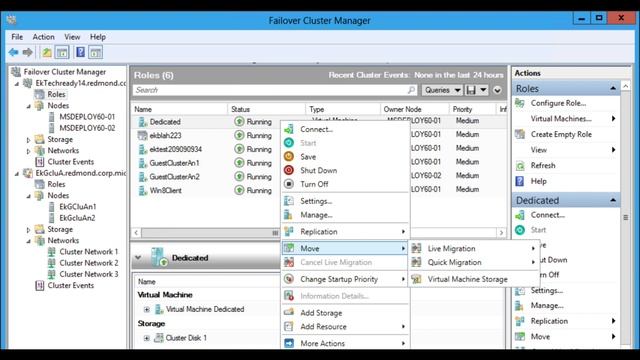The height and width of the screenshot is (360, 640).
Task: Click the search magnifier icon
Action: 411,90
